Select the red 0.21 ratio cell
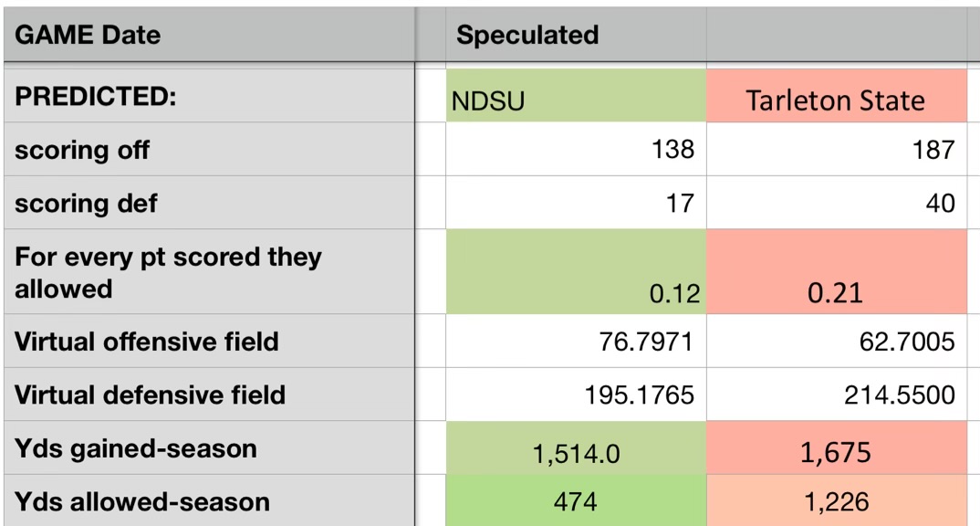Image resolution: width=980 pixels, height=526 pixels. coord(836,272)
